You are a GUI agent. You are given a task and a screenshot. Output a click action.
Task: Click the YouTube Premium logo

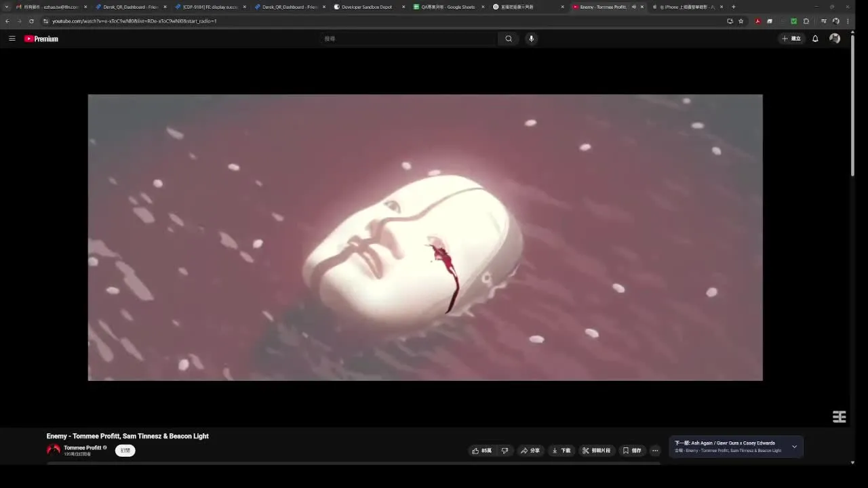click(x=41, y=39)
